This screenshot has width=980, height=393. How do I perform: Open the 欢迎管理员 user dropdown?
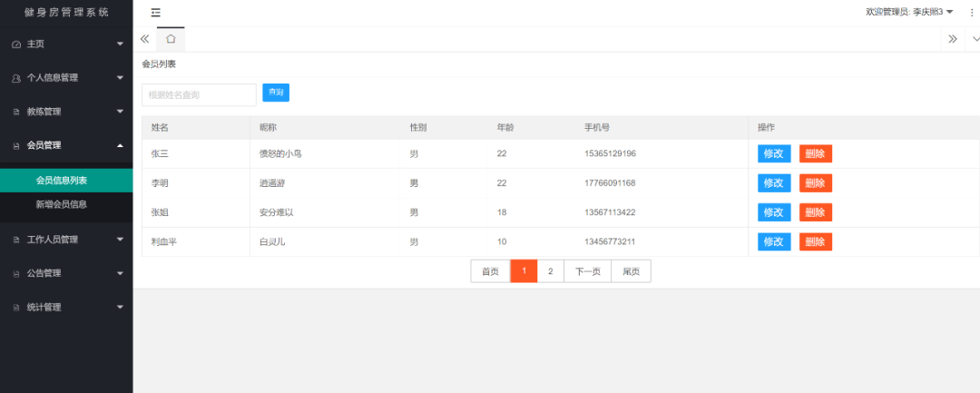click(x=909, y=12)
